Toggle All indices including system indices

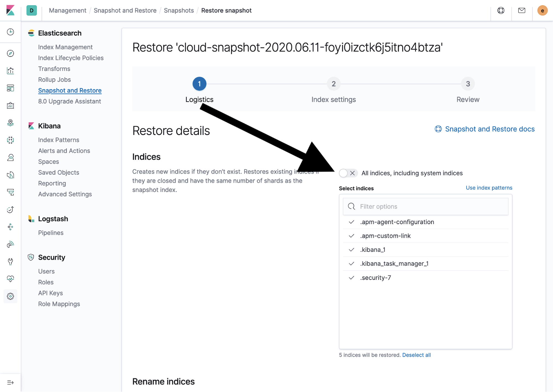348,173
